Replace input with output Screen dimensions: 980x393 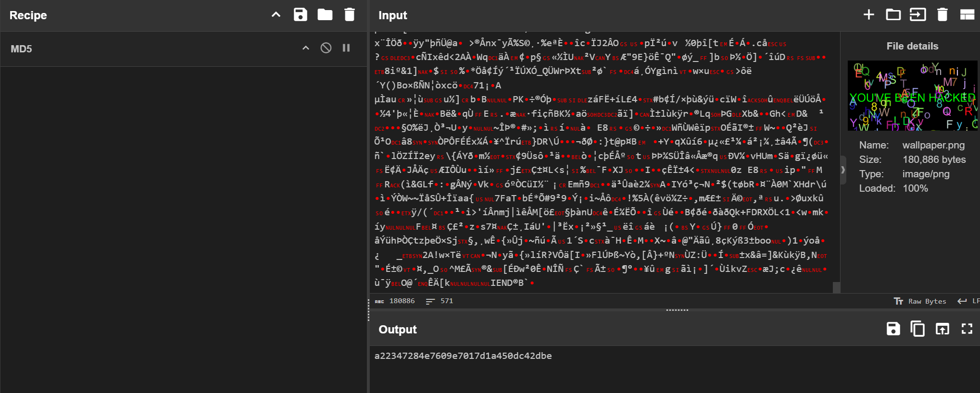coord(942,329)
